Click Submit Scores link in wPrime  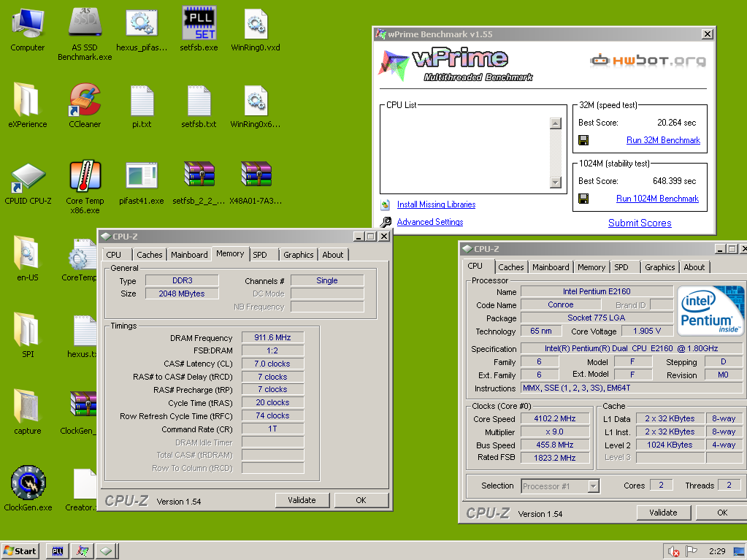point(640,223)
